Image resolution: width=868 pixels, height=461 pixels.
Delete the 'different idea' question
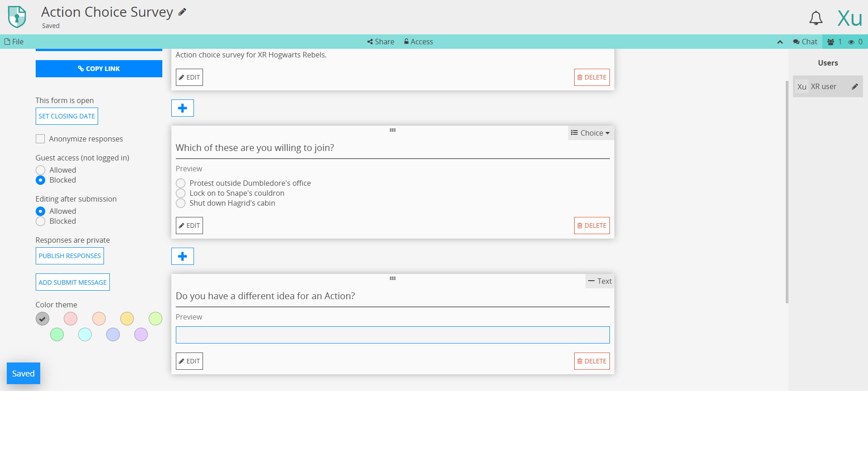pos(592,361)
